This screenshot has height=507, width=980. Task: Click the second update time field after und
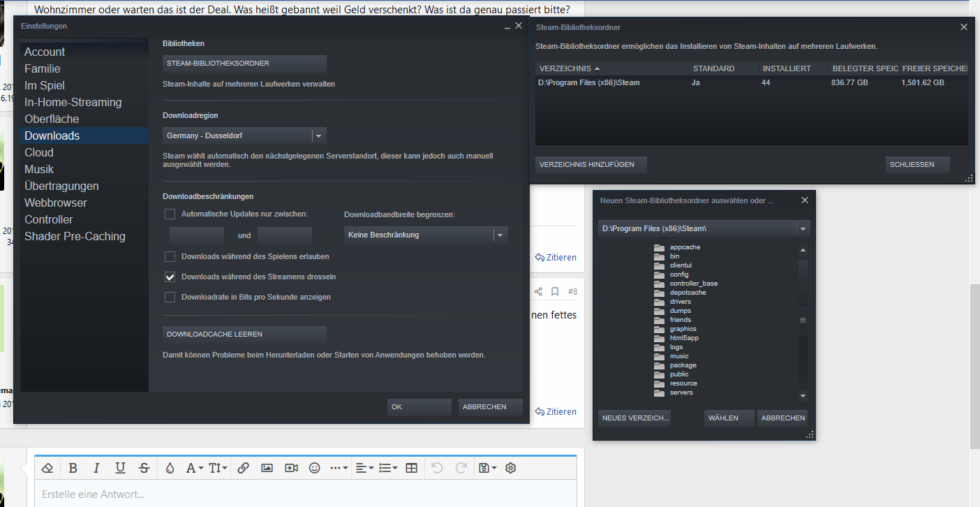click(x=285, y=235)
